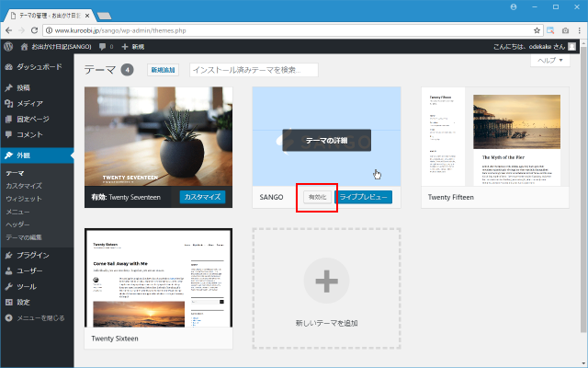Click the camera extension icon

click(x=565, y=30)
